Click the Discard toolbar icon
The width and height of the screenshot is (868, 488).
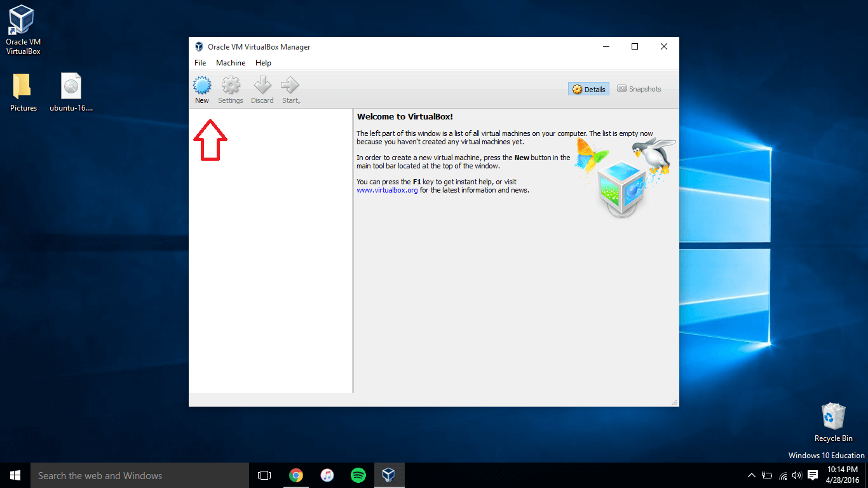(x=262, y=89)
